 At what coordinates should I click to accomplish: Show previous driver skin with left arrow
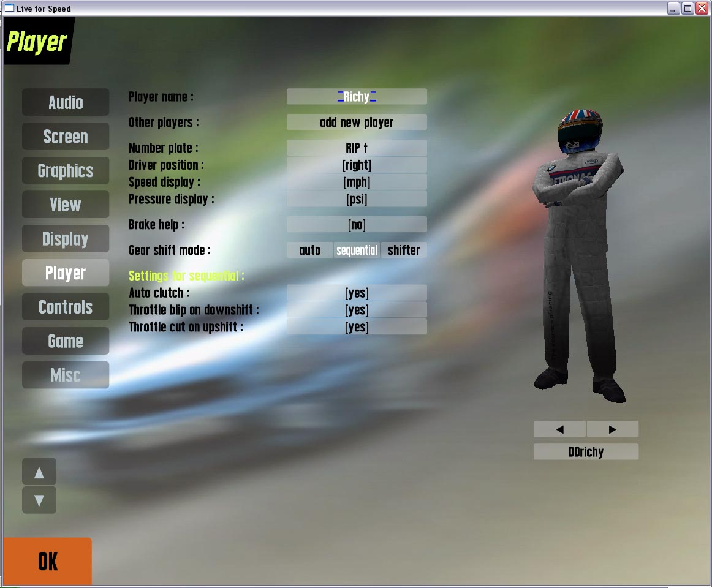(x=559, y=429)
